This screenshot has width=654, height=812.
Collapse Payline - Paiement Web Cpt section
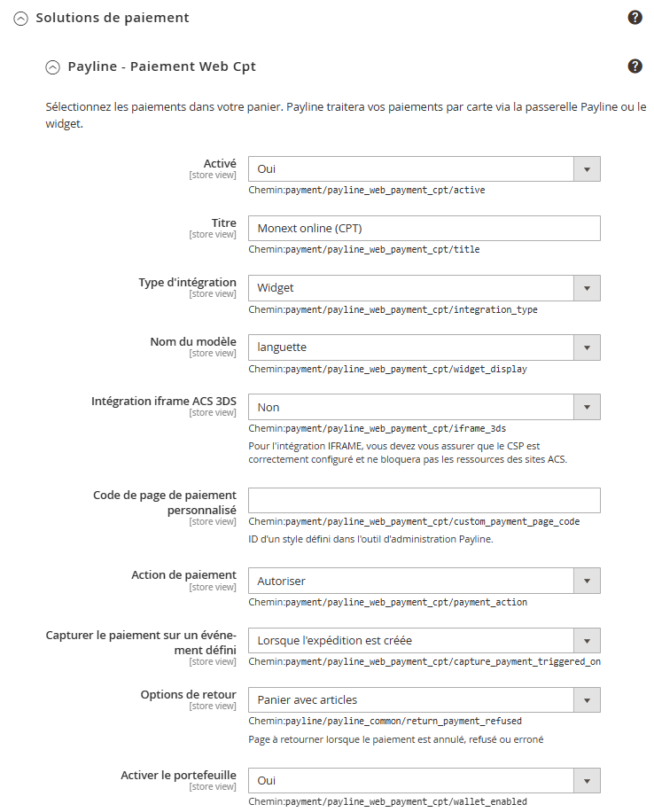coord(52,66)
